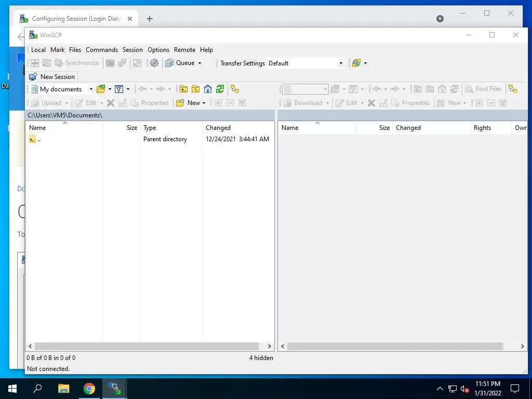Screen dimensions: 532x399
Task: Click remote panel scrollbar left arrow
Action: click(x=283, y=346)
